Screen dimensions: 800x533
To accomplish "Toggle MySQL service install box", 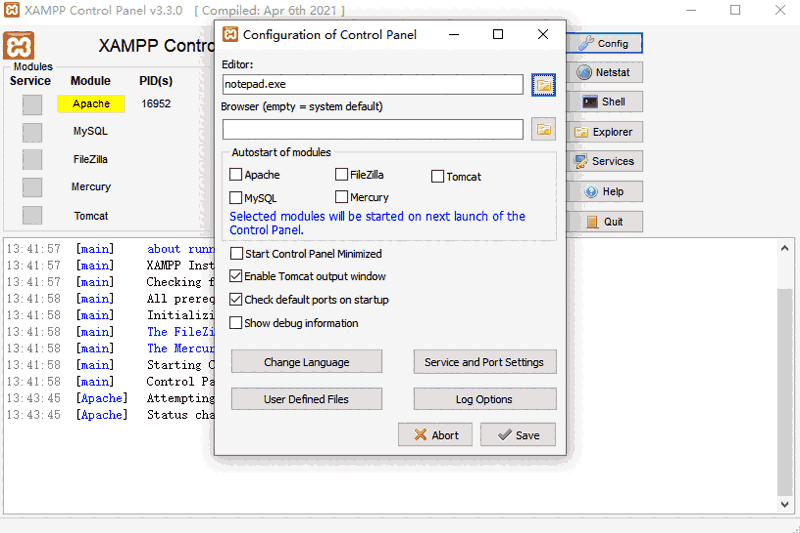I will (32, 132).
